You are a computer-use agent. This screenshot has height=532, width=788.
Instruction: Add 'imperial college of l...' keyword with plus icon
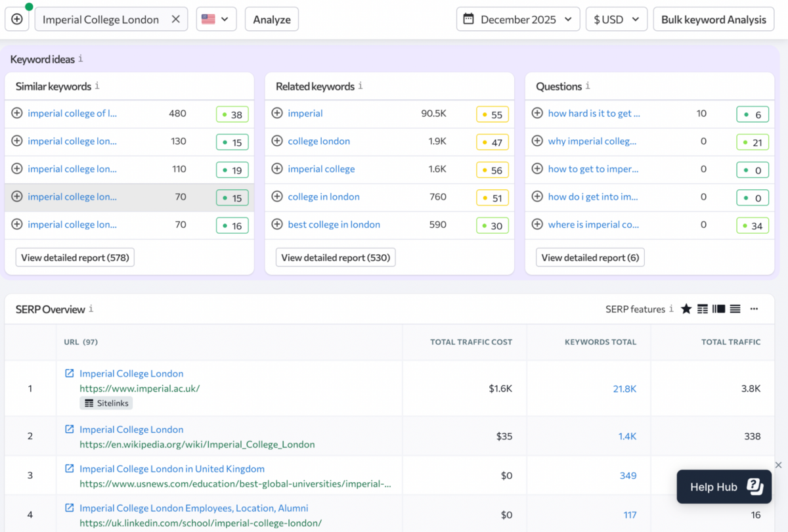pyautogui.click(x=17, y=113)
